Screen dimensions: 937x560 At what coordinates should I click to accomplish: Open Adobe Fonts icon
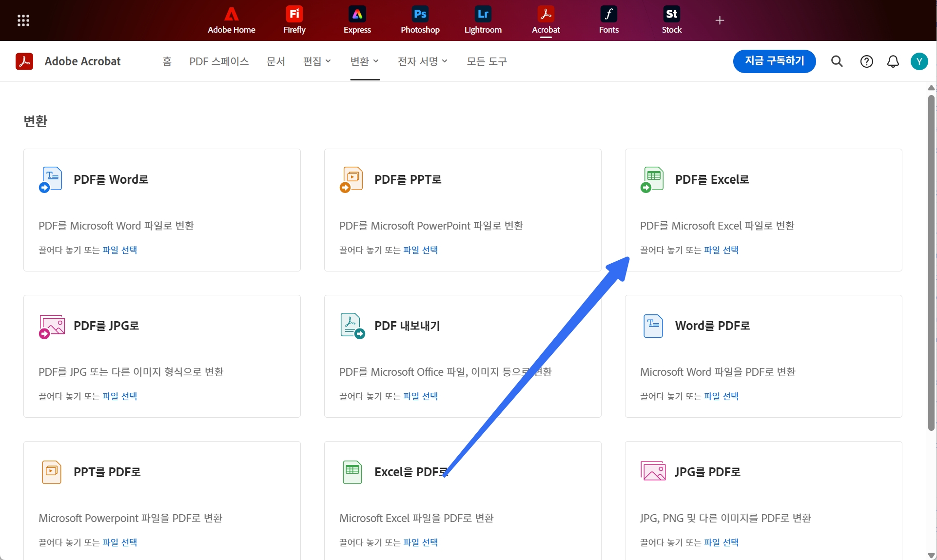click(609, 20)
